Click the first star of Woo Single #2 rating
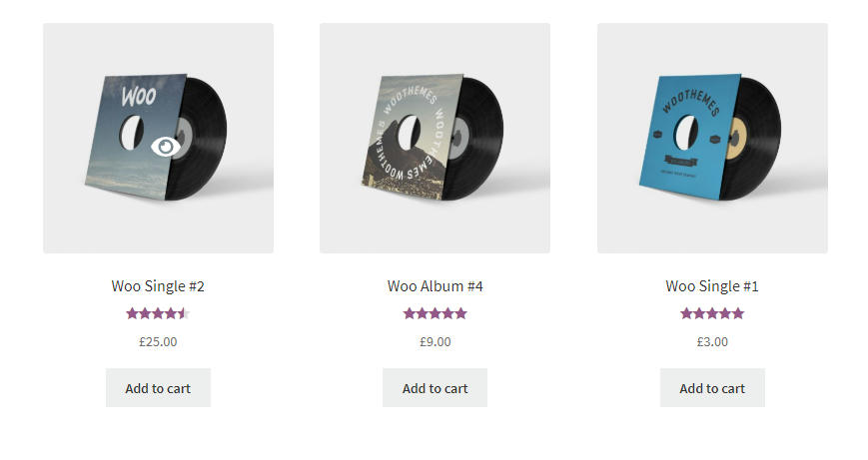Screen dimensions: 868x460 click(132, 313)
